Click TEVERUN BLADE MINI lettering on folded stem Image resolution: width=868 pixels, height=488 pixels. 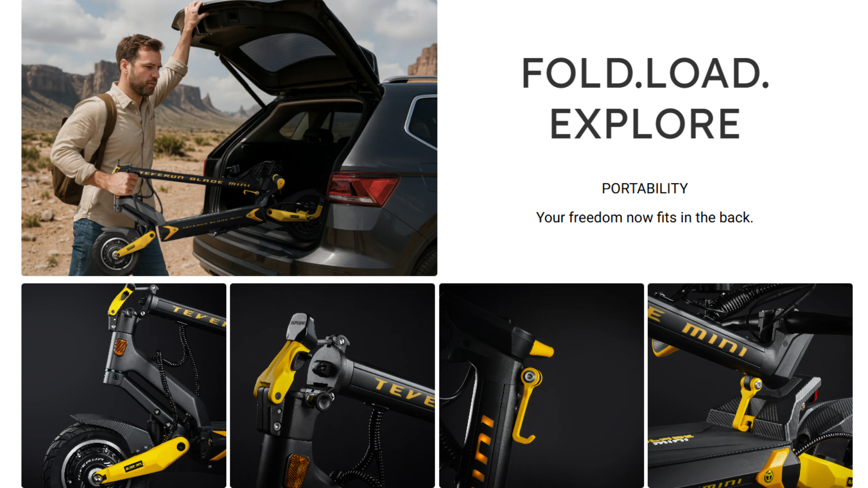point(194,179)
